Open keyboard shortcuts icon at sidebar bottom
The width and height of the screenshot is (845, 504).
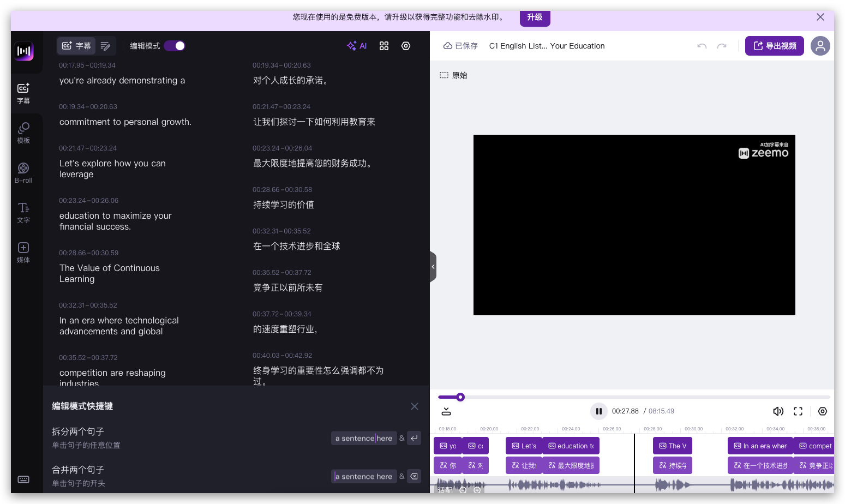[23, 479]
